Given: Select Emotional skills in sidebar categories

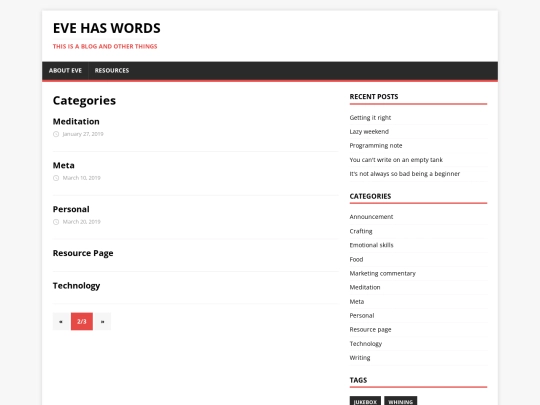Looking at the screenshot, I should pyautogui.click(x=371, y=245).
